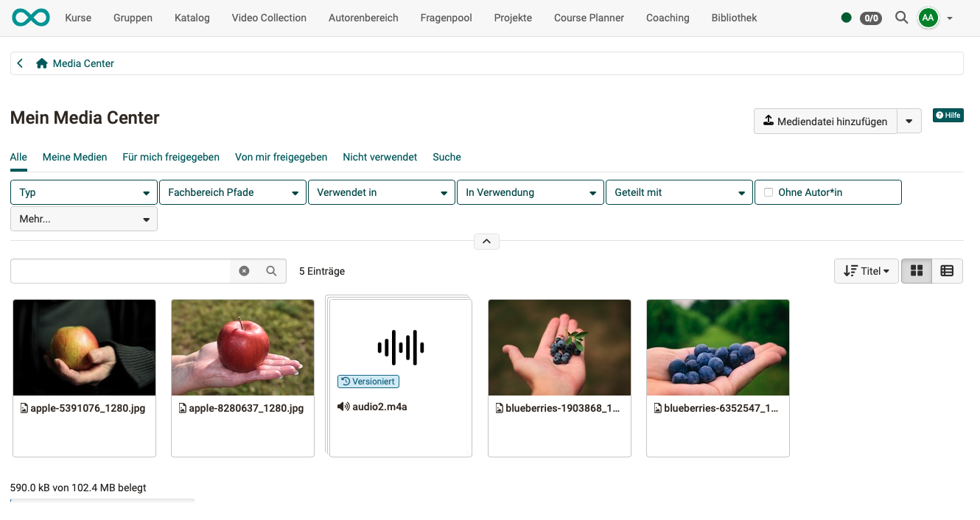Screen dimensions: 980x520
Task: Click the 0/0 status badge in the header
Action: click(x=871, y=18)
